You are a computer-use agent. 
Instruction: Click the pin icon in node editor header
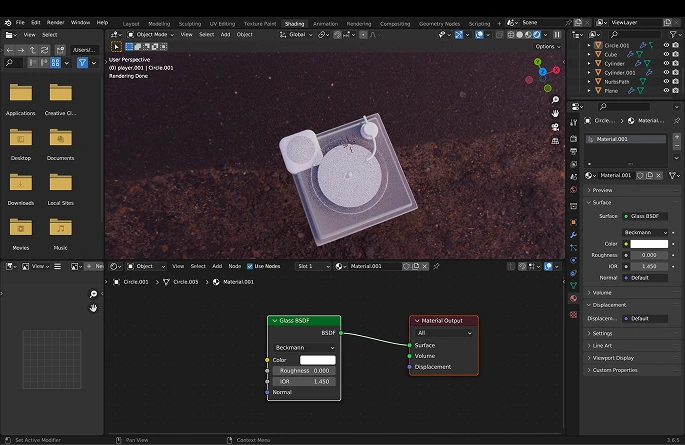pyautogui.click(x=436, y=266)
